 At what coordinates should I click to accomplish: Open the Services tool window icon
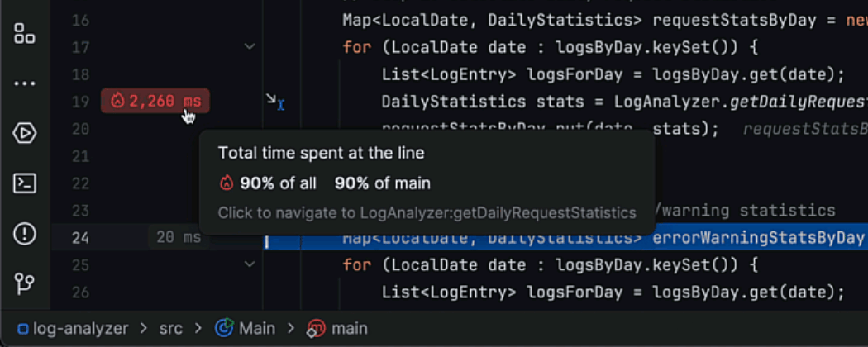[x=25, y=133]
